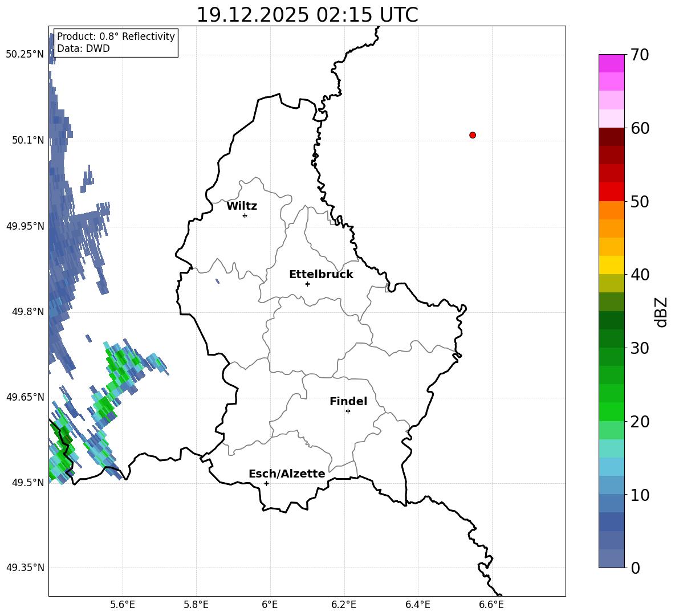Screen dimensions: 675x616
Task: Click the colorbar tick label 30
Action: click(640, 348)
